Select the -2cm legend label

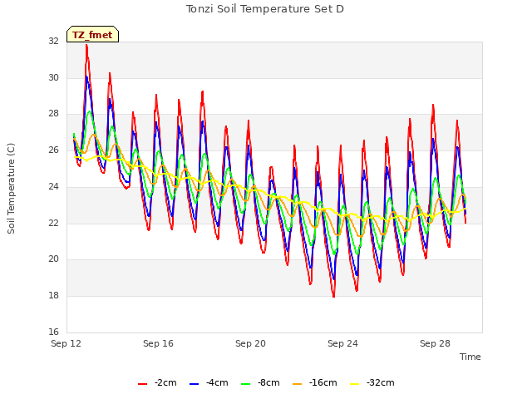(165, 382)
